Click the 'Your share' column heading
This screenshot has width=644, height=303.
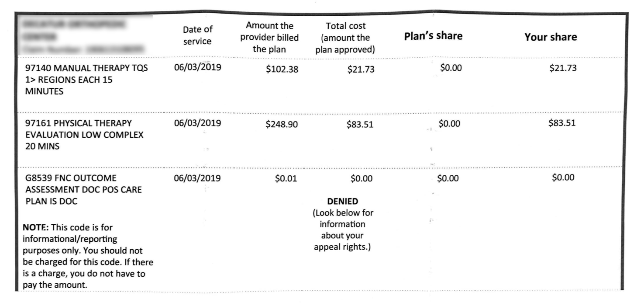(x=551, y=37)
